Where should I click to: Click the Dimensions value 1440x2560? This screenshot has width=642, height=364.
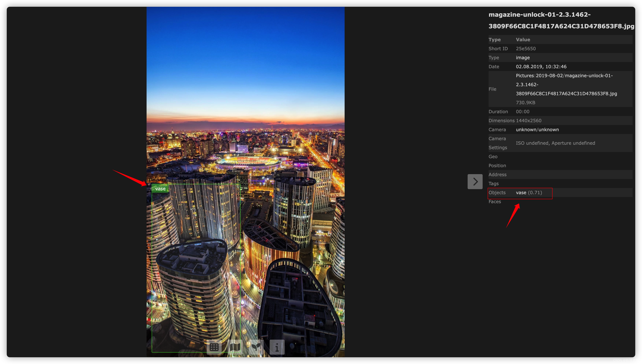tap(529, 121)
